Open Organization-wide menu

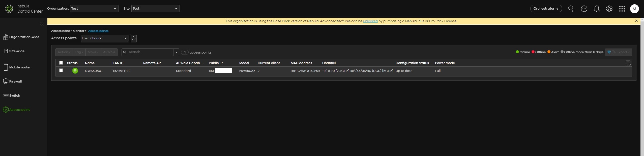click(x=24, y=37)
